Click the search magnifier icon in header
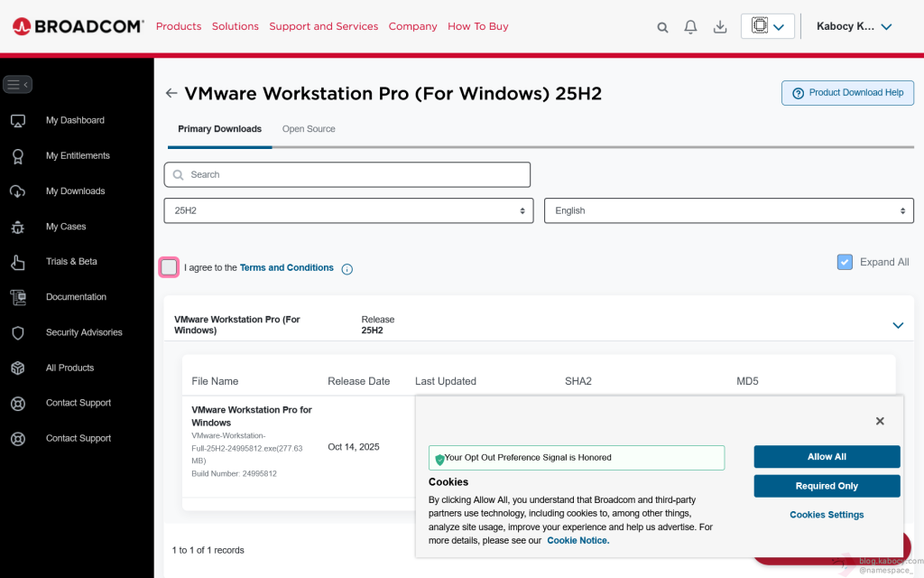 pyautogui.click(x=662, y=27)
